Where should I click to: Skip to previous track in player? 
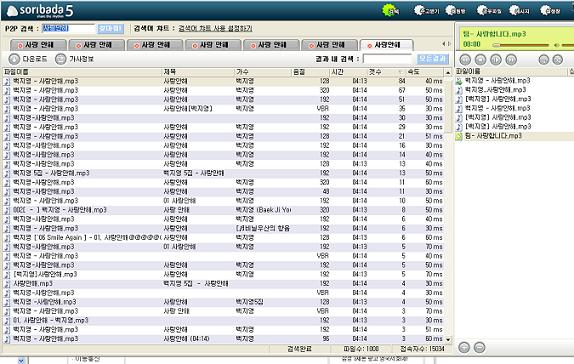click(465, 59)
